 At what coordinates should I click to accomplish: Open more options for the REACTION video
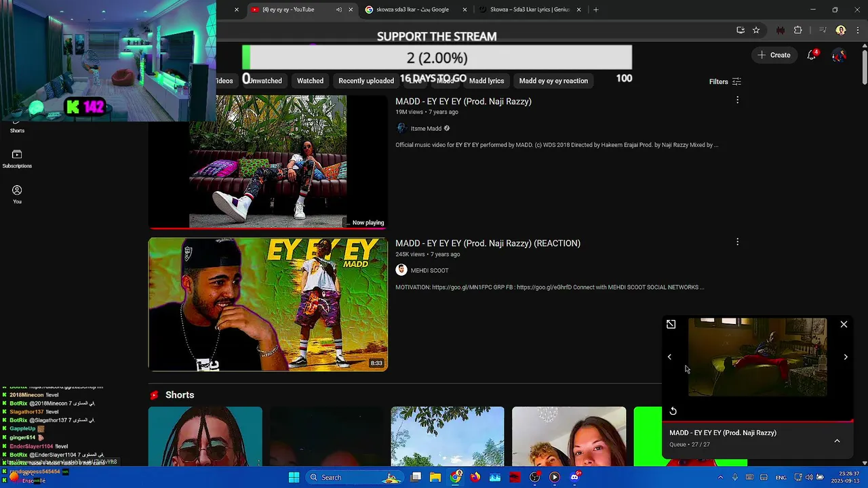pyautogui.click(x=737, y=242)
